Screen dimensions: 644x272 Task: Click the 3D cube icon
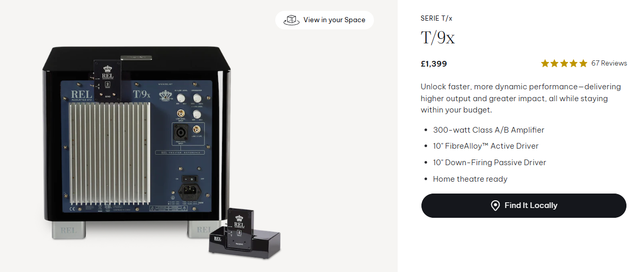292,20
